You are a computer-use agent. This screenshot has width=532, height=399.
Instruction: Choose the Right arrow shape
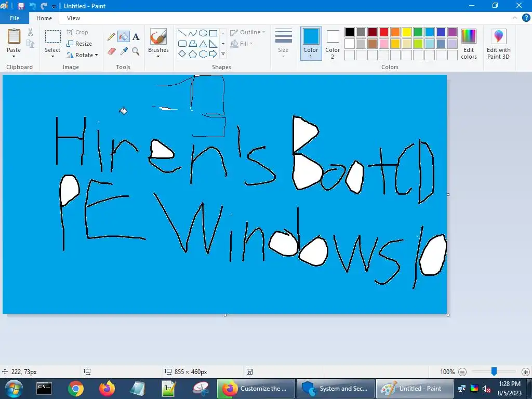pyautogui.click(x=213, y=54)
